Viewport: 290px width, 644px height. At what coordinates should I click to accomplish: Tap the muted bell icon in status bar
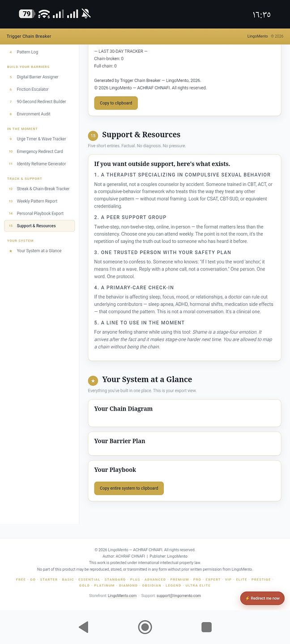click(86, 14)
